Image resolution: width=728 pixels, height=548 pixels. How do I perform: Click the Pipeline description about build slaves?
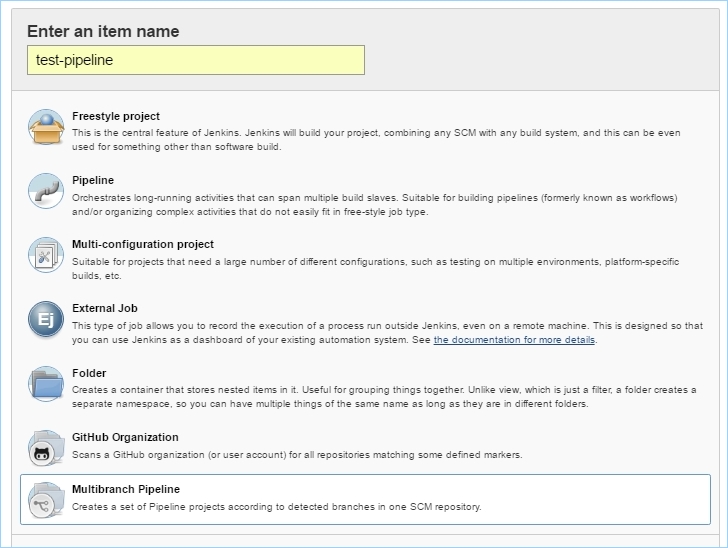[x=375, y=205]
